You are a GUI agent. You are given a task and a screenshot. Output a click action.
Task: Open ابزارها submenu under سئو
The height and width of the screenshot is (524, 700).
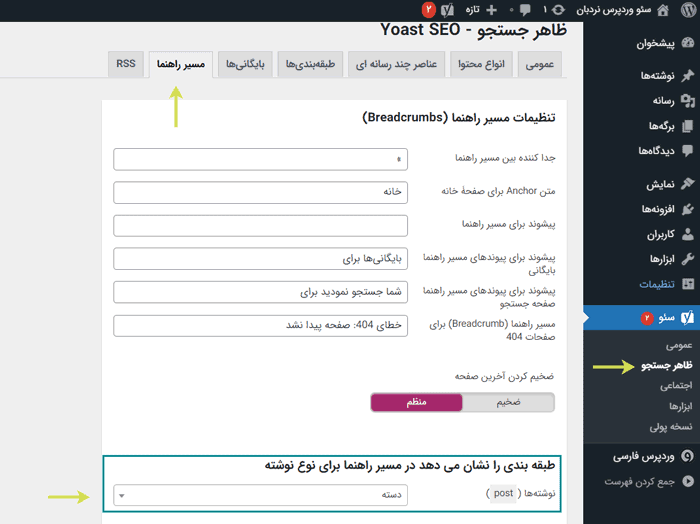click(681, 406)
